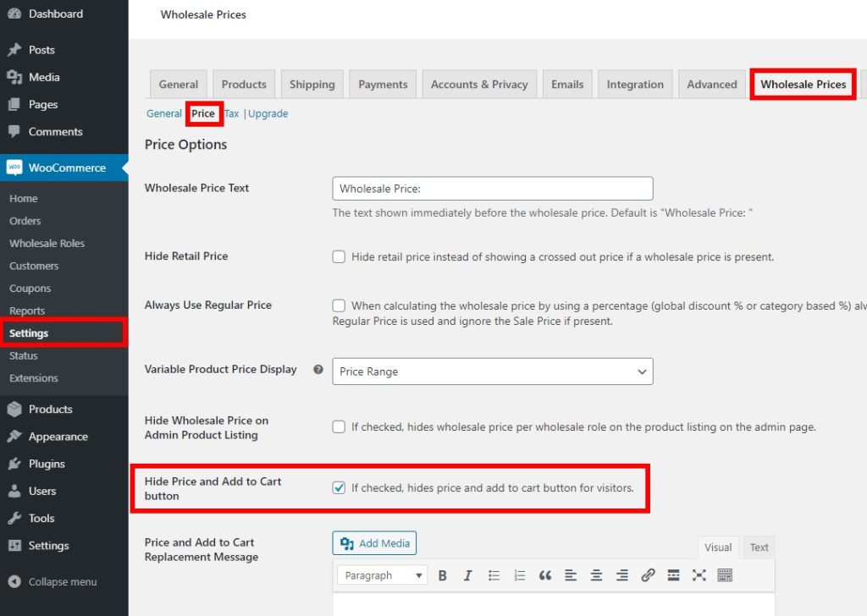Click the Add Media button
The image size is (867, 616).
click(374, 543)
